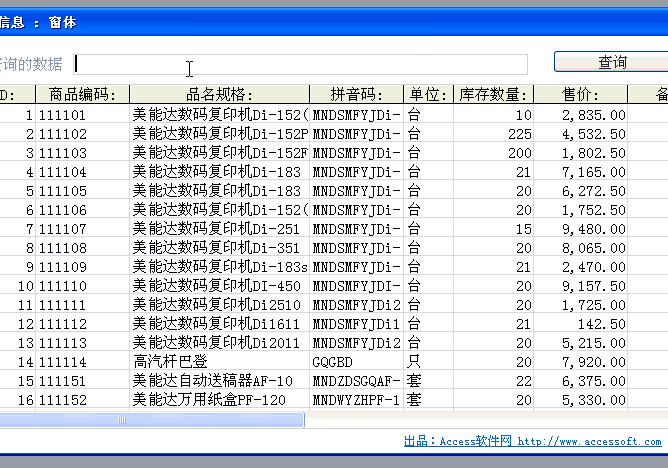Select the 库存数量 column header
This screenshot has height=468, width=668.
pyautogui.click(x=494, y=94)
